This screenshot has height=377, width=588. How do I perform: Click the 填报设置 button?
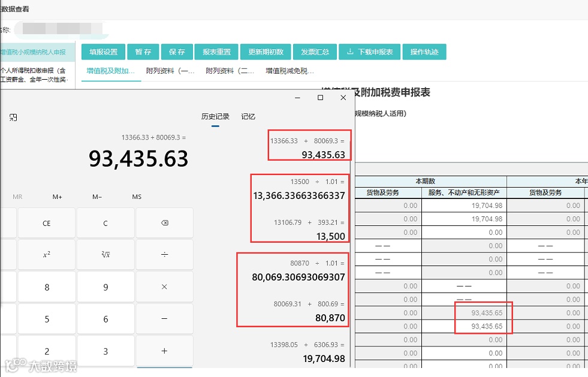point(104,52)
